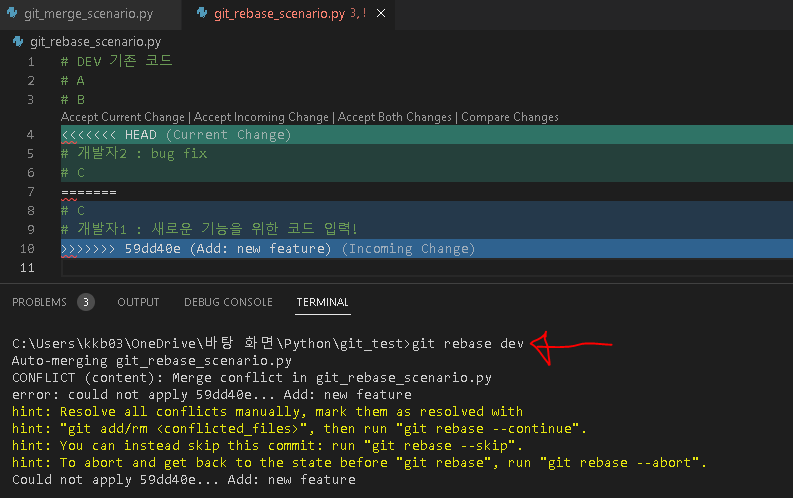Accept Both Changes in conflict

click(x=394, y=117)
